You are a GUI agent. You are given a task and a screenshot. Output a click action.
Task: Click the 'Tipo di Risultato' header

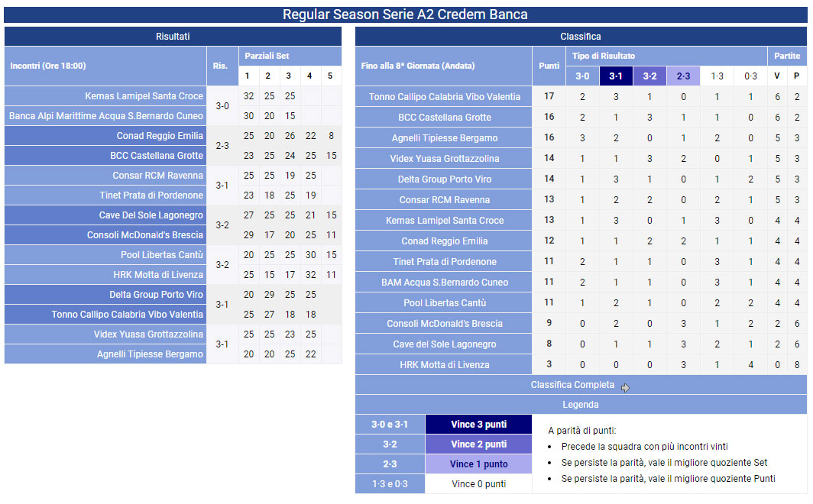click(x=604, y=56)
